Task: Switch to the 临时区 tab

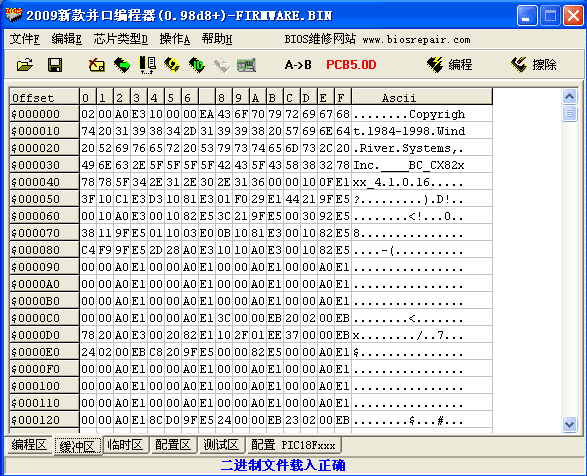Action: [125, 445]
